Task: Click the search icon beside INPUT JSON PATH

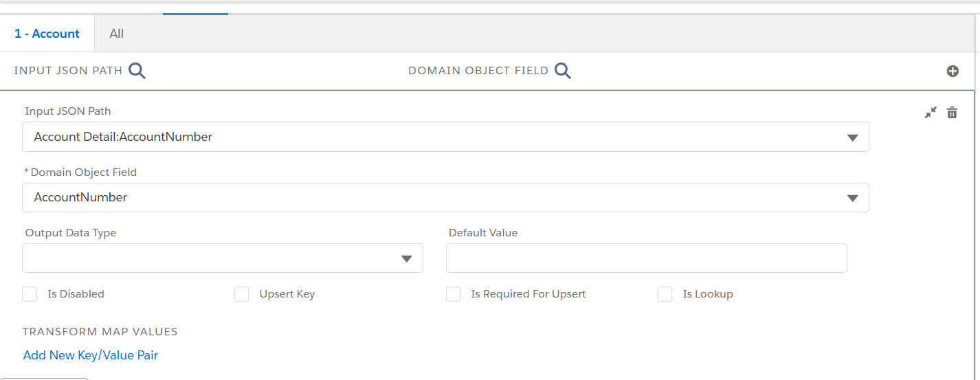Action: coord(137,71)
